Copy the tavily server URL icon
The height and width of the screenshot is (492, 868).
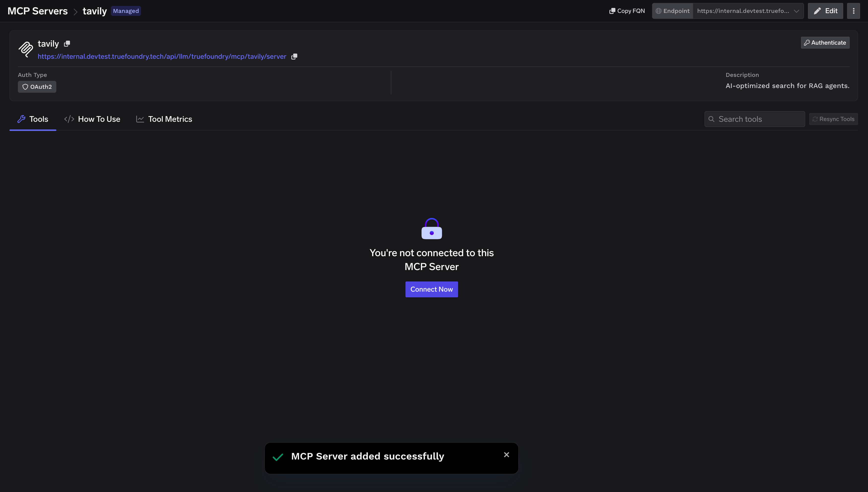pyautogui.click(x=294, y=57)
